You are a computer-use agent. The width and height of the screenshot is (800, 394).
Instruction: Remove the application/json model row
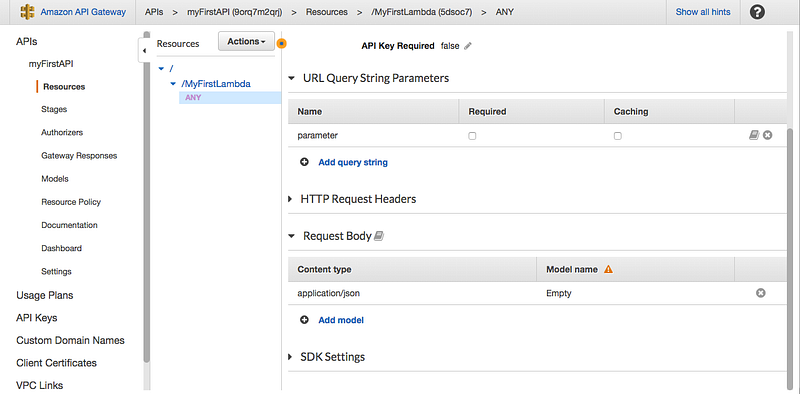(x=761, y=293)
